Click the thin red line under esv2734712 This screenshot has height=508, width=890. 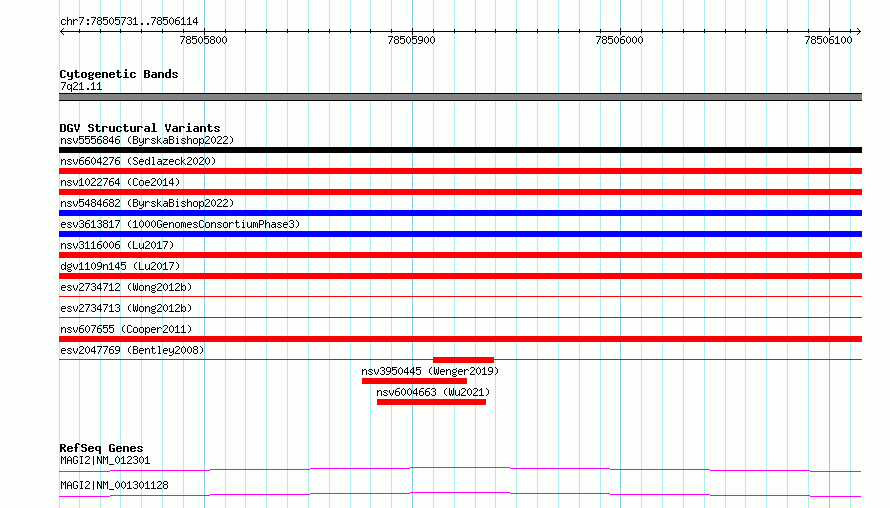coord(460,296)
